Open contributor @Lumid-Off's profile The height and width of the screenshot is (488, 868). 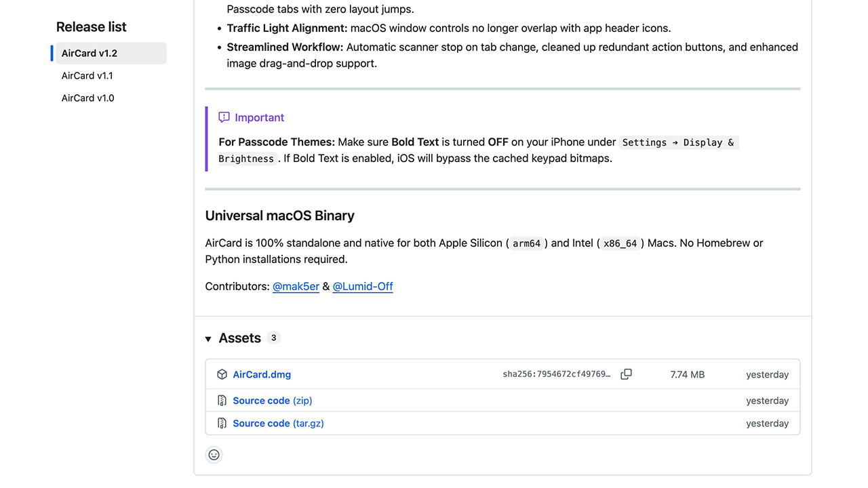(363, 286)
